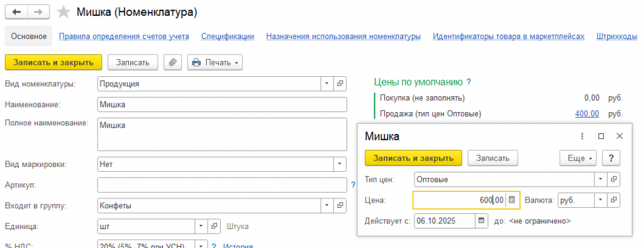
Task: Open Спецификации tab
Action: 228,36
